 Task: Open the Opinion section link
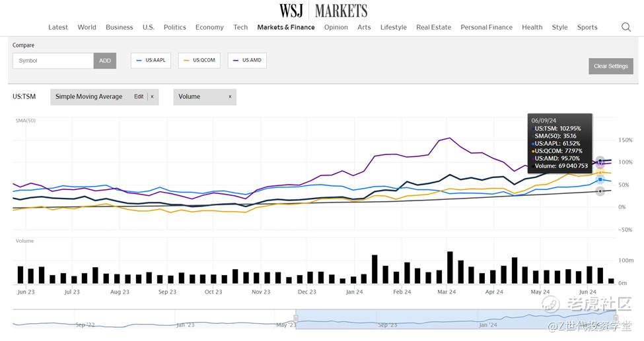pos(336,27)
